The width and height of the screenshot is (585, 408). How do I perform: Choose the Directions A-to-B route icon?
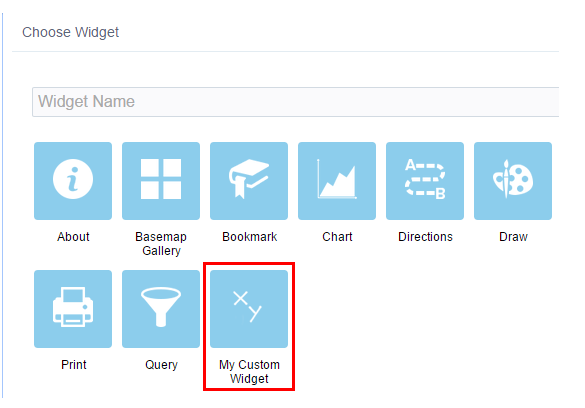[x=425, y=181]
